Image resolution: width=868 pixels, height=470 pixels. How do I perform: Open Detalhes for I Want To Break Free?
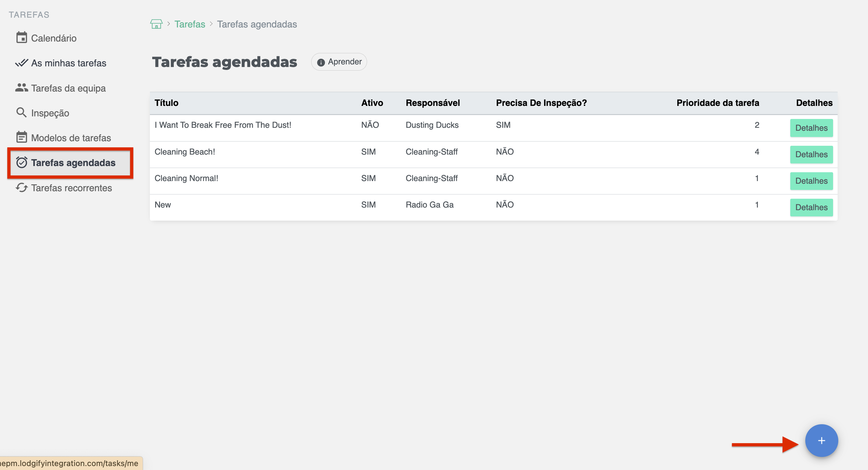tap(811, 128)
